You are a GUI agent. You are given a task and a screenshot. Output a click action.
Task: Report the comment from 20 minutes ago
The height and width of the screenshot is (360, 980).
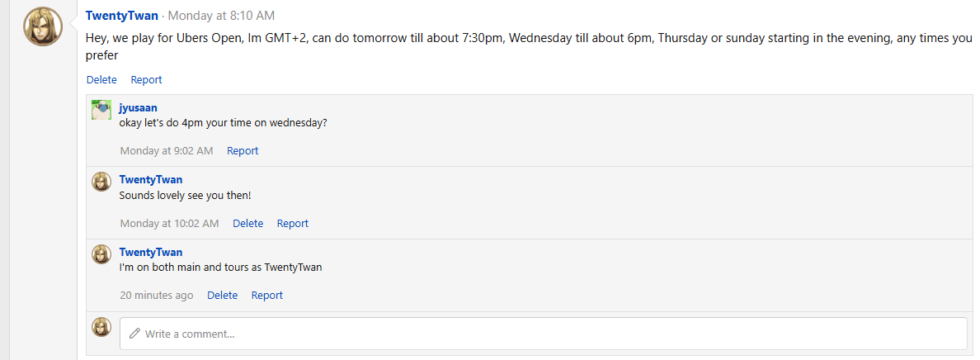pos(267,296)
